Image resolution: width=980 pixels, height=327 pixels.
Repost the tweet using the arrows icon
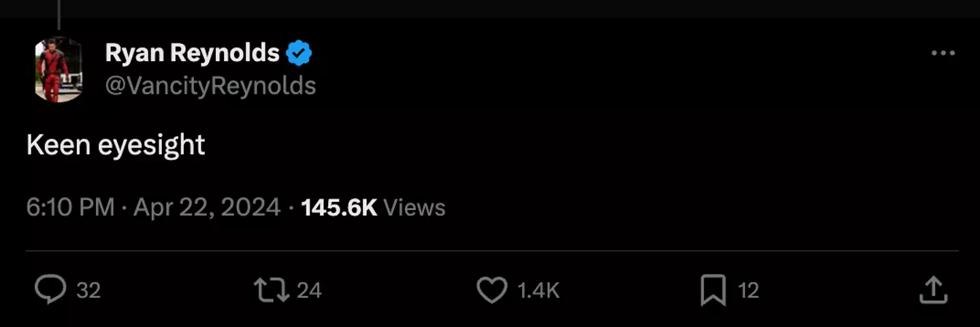tap(271, 290)
